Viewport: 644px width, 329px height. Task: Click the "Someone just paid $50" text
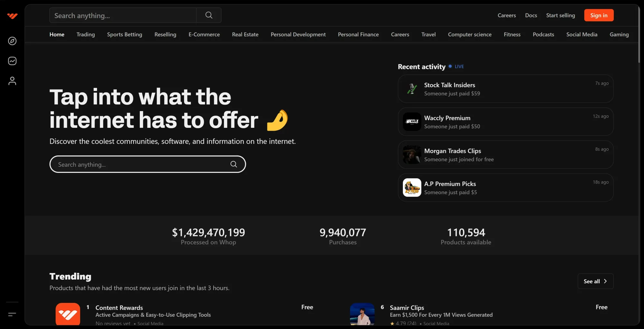point(452,126)
